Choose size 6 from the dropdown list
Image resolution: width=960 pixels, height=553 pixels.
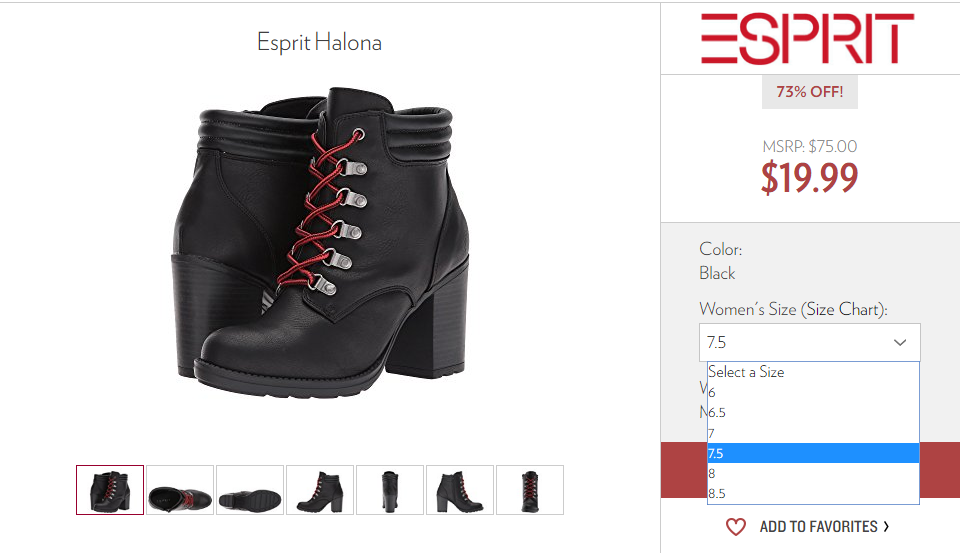813,392
